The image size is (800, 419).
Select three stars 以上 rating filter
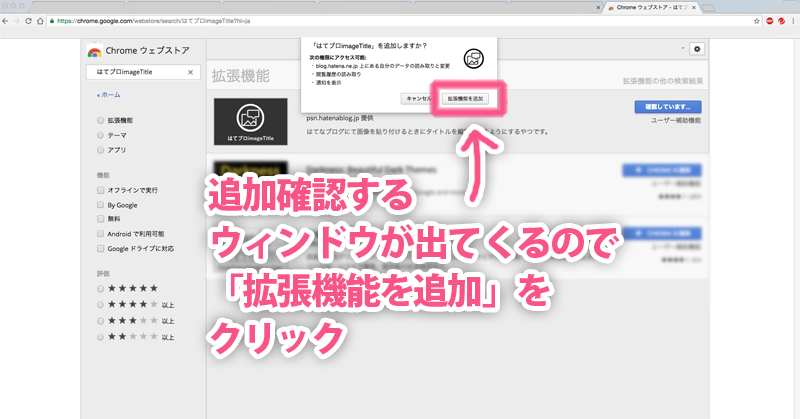coord(101,321)
